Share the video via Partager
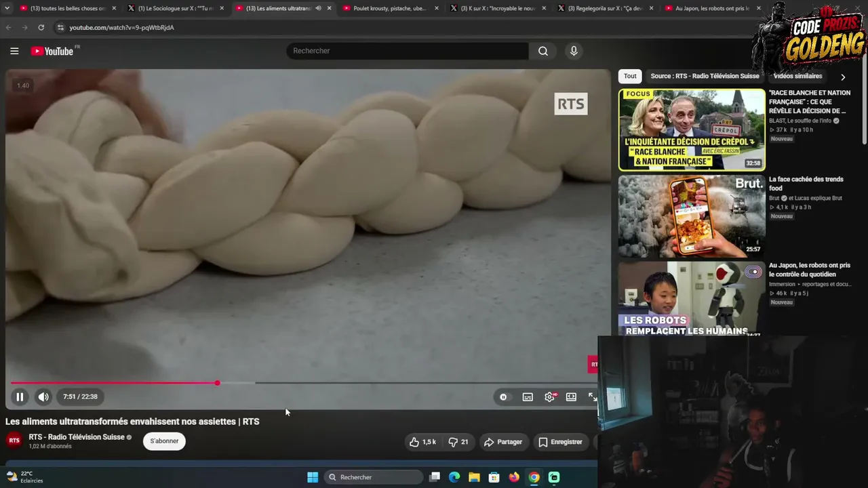Screen dimensions: 868x488 tap(502, 442)
